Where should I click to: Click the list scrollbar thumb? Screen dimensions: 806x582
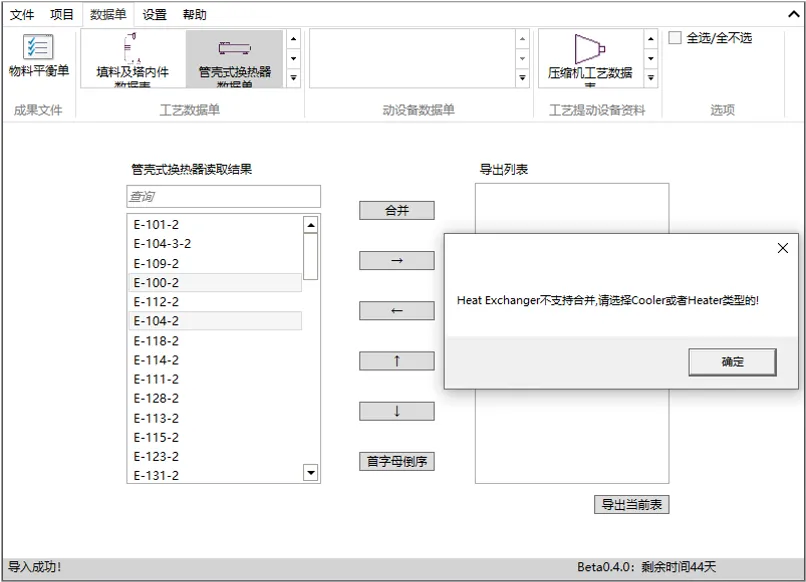point(310,257)
